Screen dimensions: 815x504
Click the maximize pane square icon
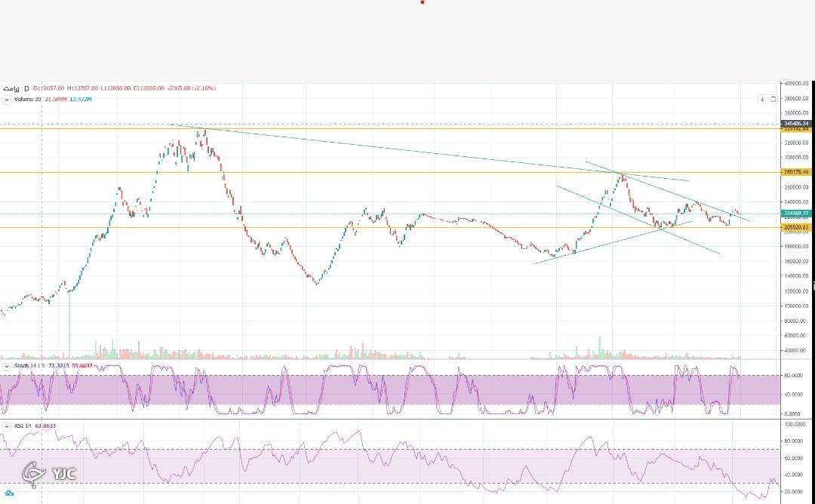pyautogui.click(x=773, y=99)
